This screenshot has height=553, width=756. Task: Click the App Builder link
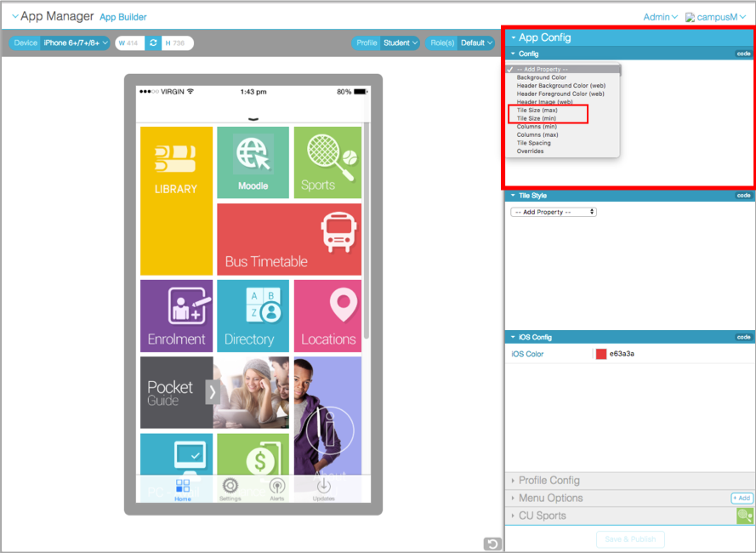[x=123, y=17]
